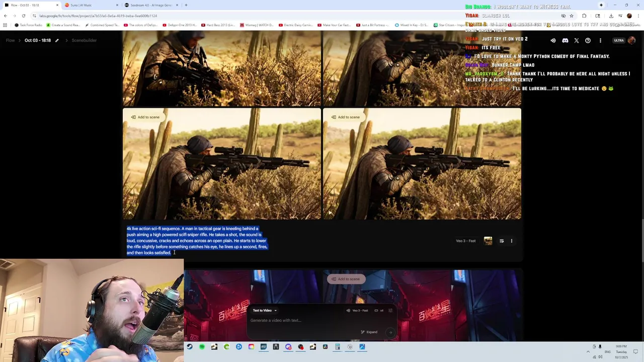Screen dimensions: 644x362
Task: Open the Mixmag WATCH D... bookmark
Action: [x=257, y=25]
